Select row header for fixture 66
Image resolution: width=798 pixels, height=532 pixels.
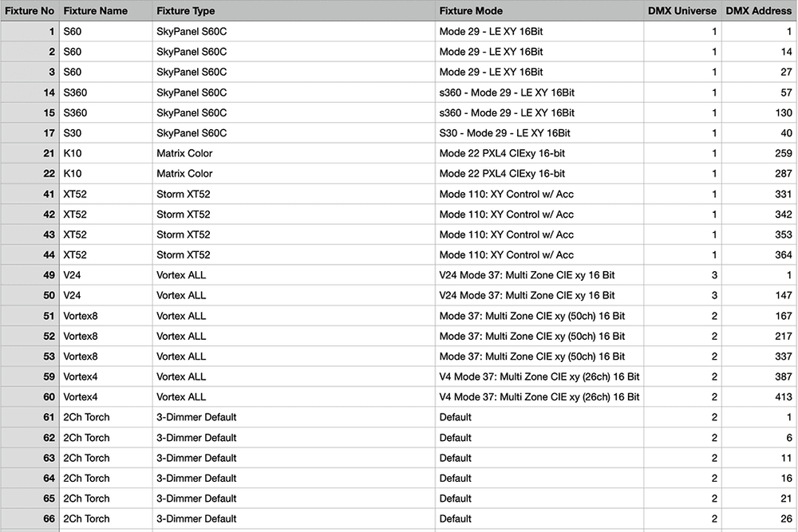(x=30, y=518)
